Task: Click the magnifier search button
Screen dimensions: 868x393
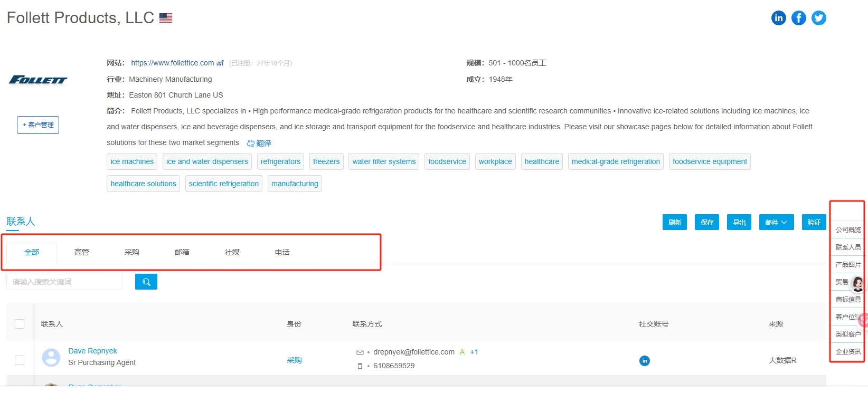Action: [x=146, y=282]
